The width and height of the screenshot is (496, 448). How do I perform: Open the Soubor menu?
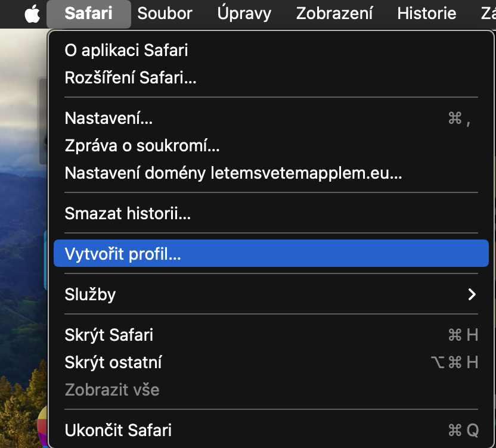tap(165, 14)
